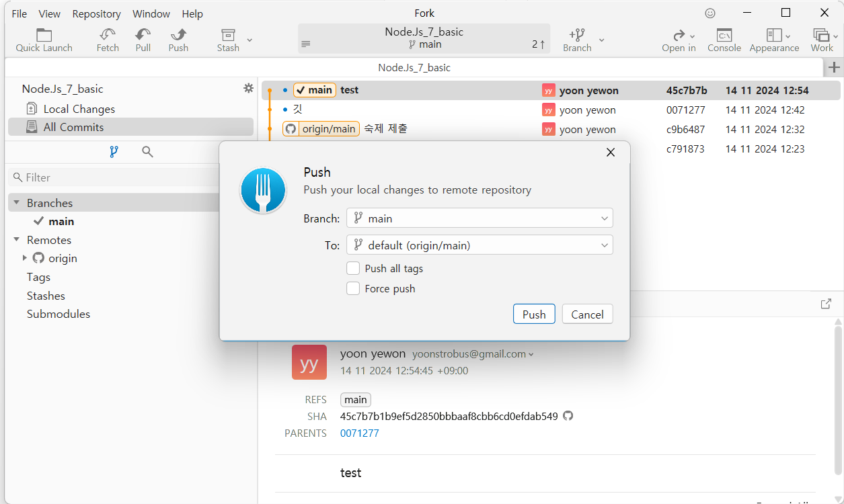Fetch from remote using toolbar icon
The width and height of the screenshot is (844, 504).
click(x=108, y=40)
